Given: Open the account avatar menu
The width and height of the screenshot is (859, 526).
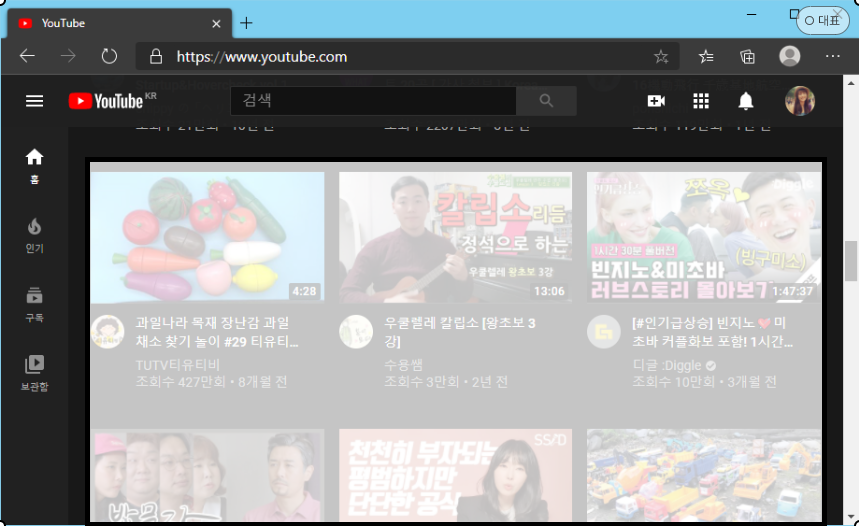Looking at the screenshot, I should tap(800, 101).
